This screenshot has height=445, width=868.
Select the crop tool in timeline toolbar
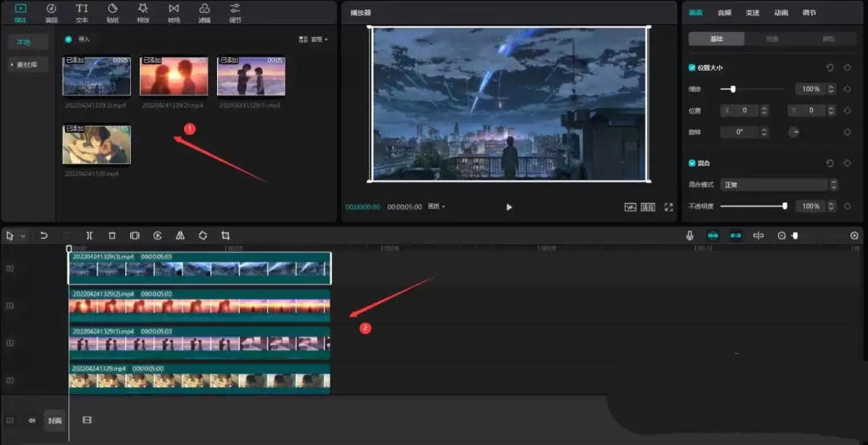tap(225, 235)
